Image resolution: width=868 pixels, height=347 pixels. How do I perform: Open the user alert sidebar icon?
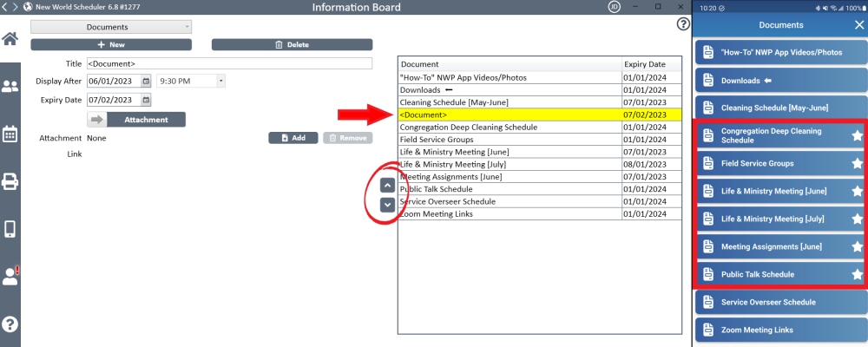pos(10,276)
